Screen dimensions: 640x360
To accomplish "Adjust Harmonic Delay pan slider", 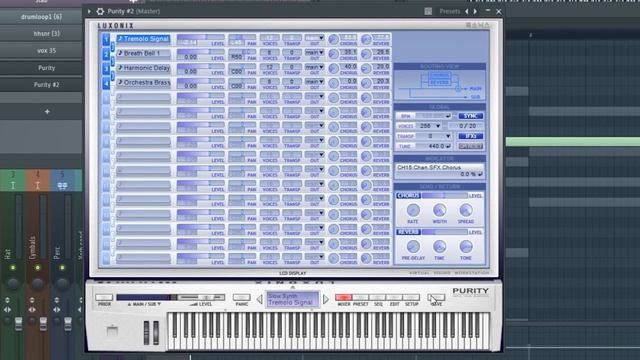I will [242, 66].
